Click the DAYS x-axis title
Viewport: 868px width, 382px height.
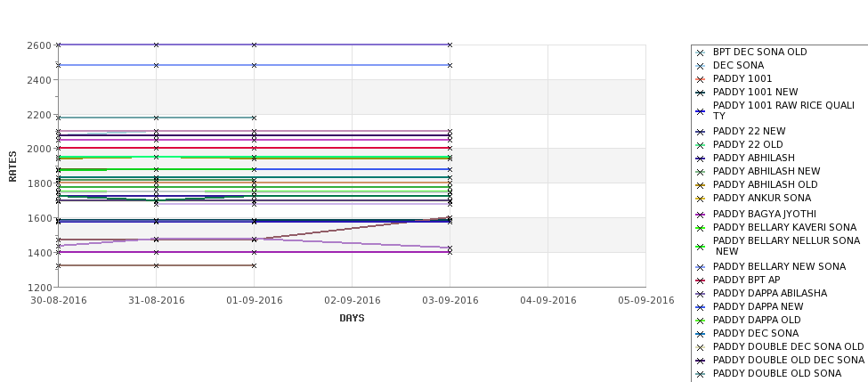pyautogui.click(x=352, y=318)
